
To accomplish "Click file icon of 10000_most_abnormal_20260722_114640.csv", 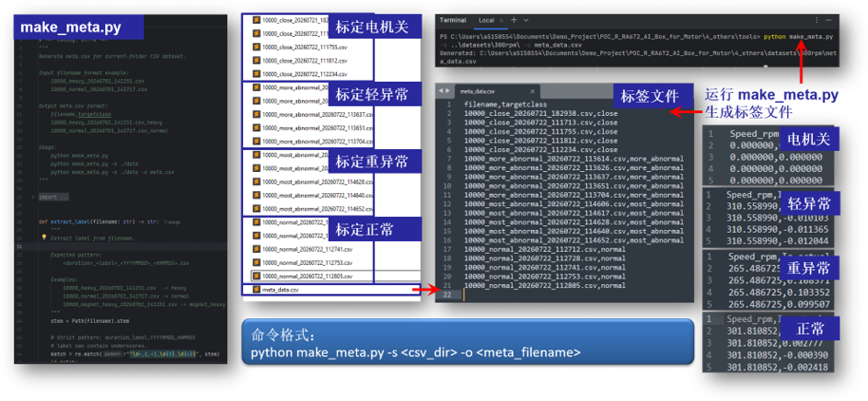I will point(256,195).
